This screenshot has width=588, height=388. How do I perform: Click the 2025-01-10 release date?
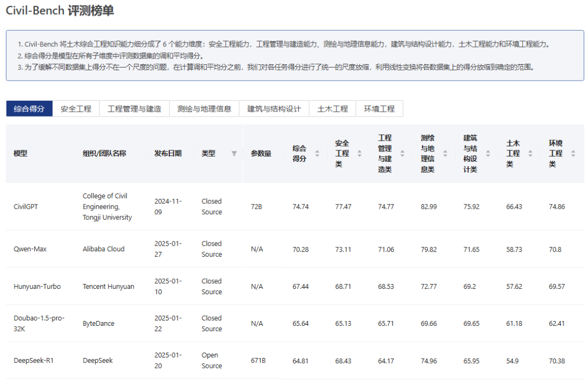pos(168,287)
